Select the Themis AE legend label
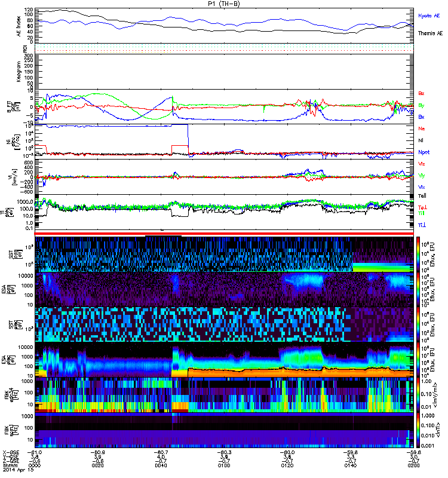 tap(430, 33)
